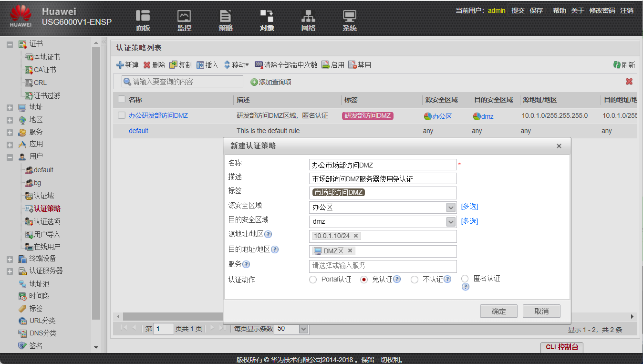Select 认证选项 in the tree
The image size is (643, 364).
(x=47, y=221)
